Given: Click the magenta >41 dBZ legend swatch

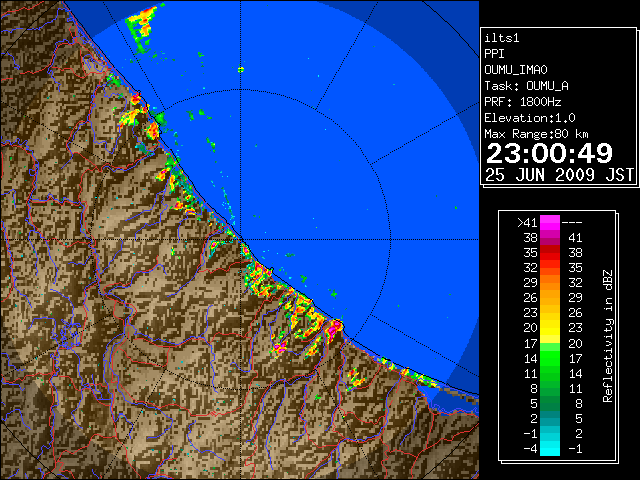Looking at the screenshot, I should click(550, 222).
